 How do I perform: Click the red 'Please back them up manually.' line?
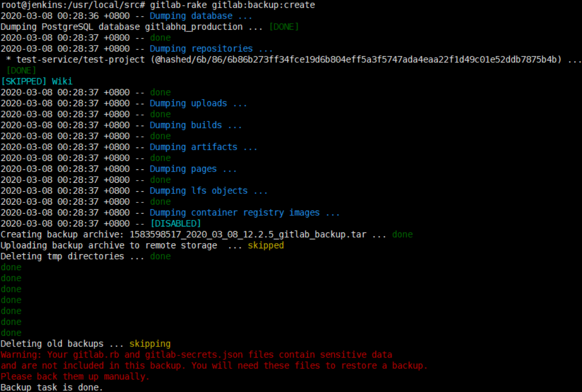click(x=75, y=377)
